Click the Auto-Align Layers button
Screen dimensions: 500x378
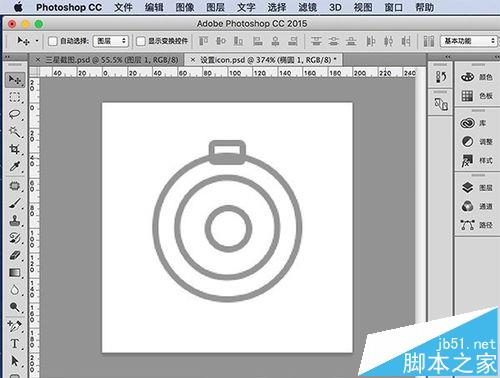(429, 41)
